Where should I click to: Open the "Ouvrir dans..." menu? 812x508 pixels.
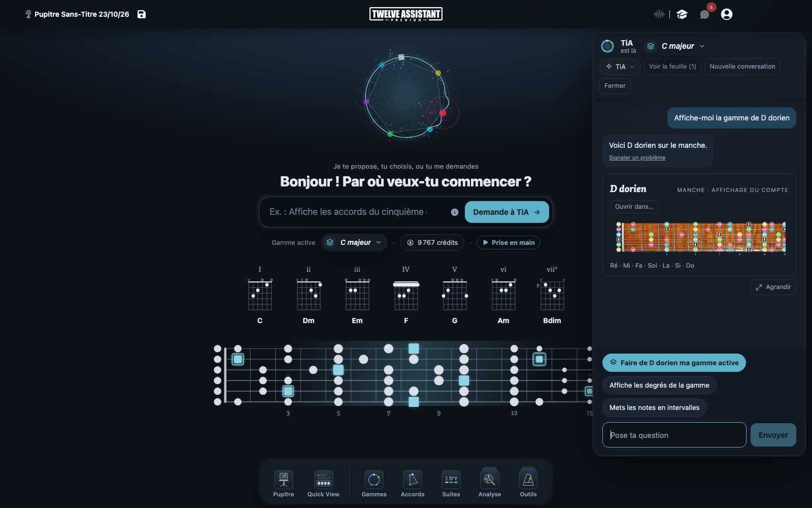(x=634, y=207)
